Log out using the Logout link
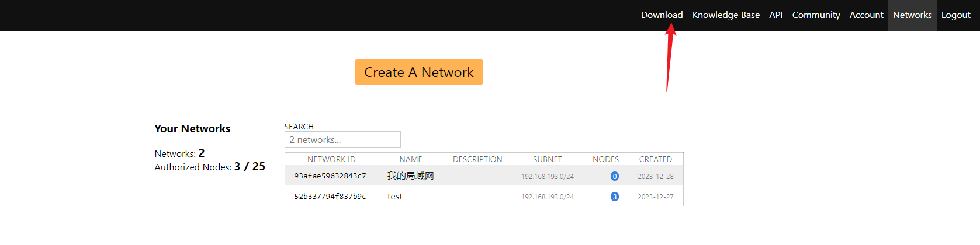 pos(955,15)
